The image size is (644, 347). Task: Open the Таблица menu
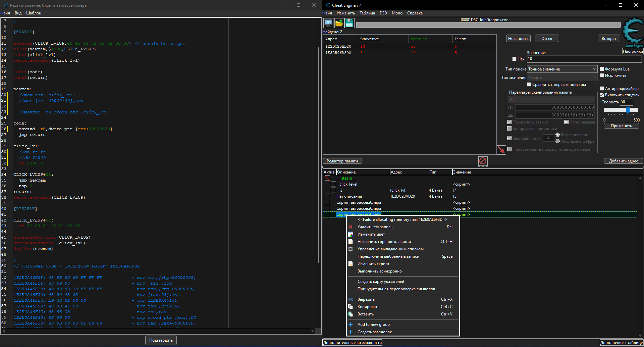coord(367,13)
